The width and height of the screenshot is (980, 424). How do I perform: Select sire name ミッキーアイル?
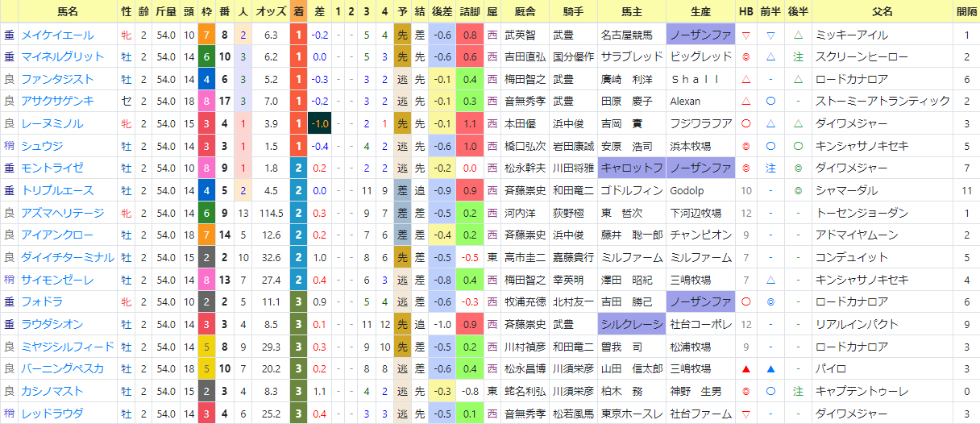coord(852,35)
